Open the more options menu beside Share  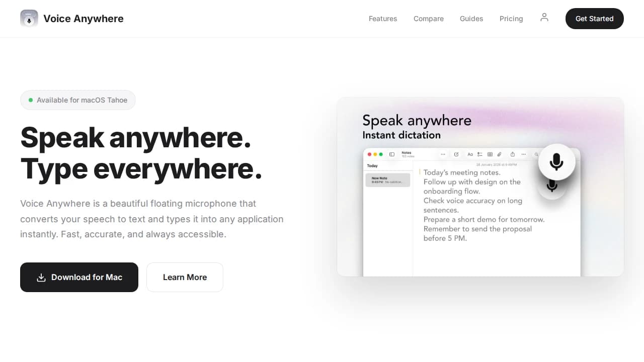click(x=524, y=154)
